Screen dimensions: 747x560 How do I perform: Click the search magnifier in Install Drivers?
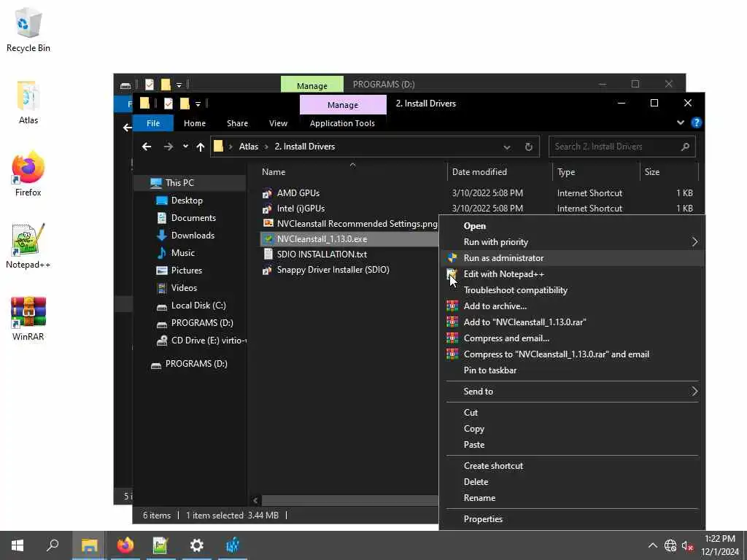(x=685, y=147)
